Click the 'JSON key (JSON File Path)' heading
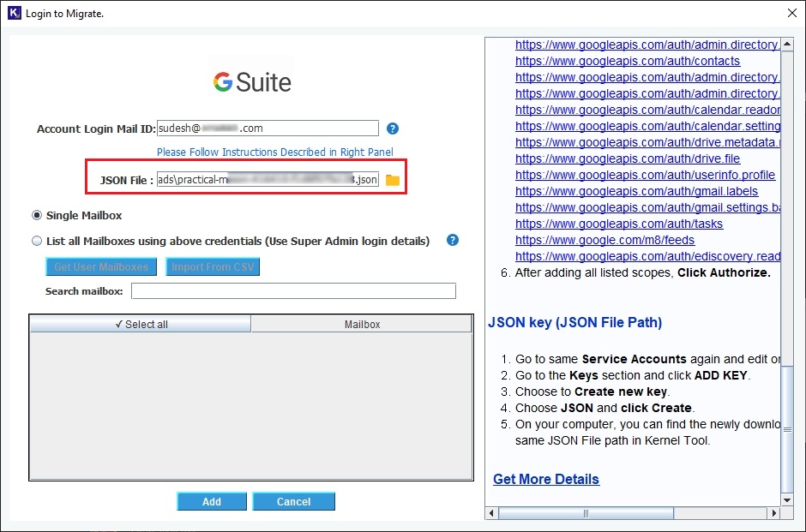Screen dimensions: 806x532 (x=574, y=322)
